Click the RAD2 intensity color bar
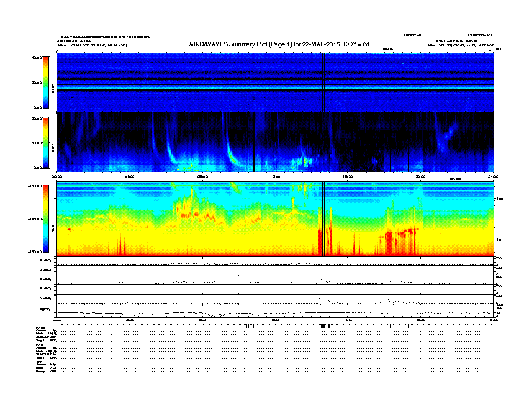The image size is (532, 411). coord(46,83)
